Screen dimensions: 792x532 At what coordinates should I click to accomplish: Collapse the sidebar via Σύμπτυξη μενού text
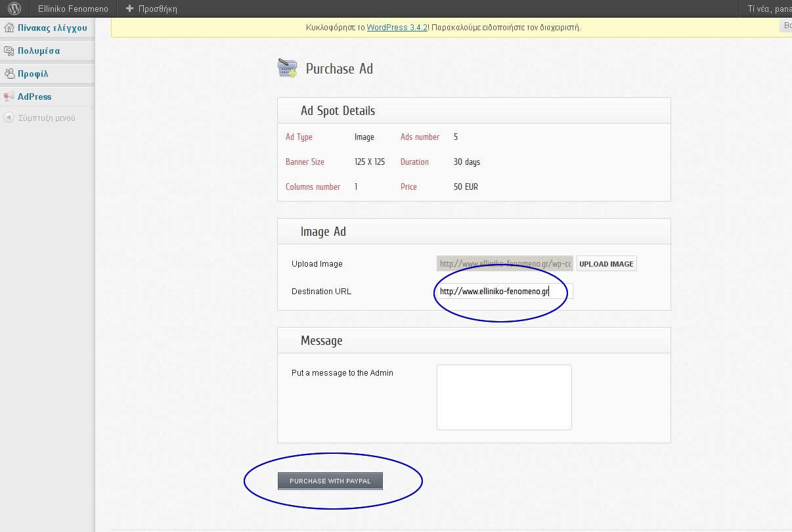(x=47, y=118)
